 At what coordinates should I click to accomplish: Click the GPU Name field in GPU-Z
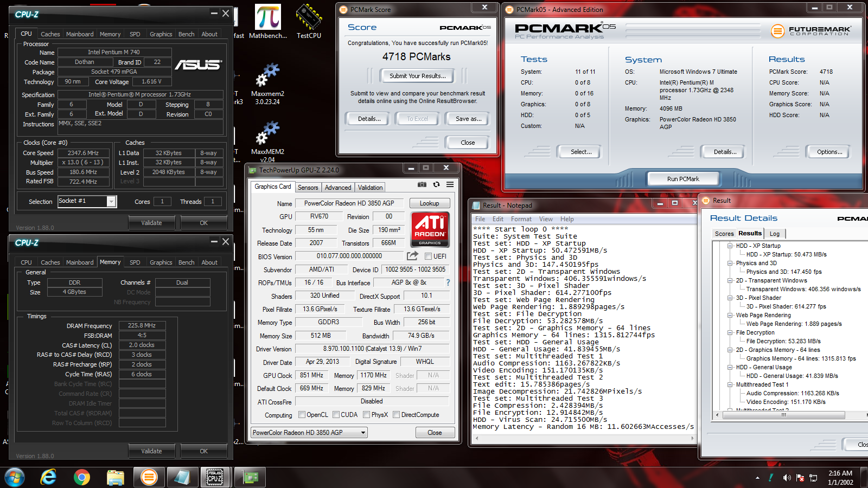(x=349, y=203)
